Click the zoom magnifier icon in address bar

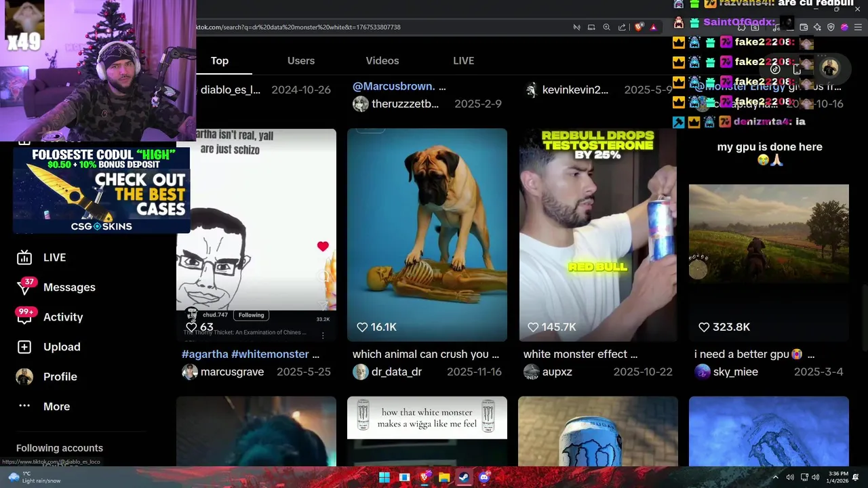click(606, 27)
